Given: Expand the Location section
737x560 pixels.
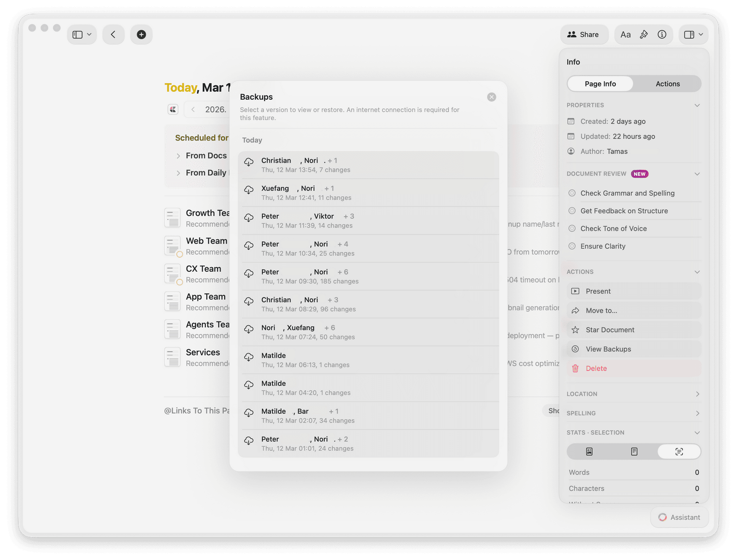Looking at the screenshot, I should (x=697, y=394).
